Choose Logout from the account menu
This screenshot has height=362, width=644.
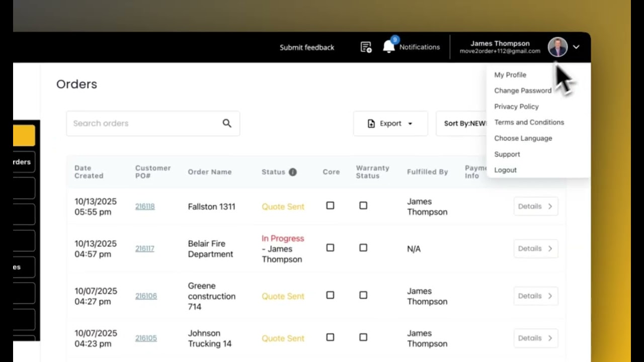505,170
